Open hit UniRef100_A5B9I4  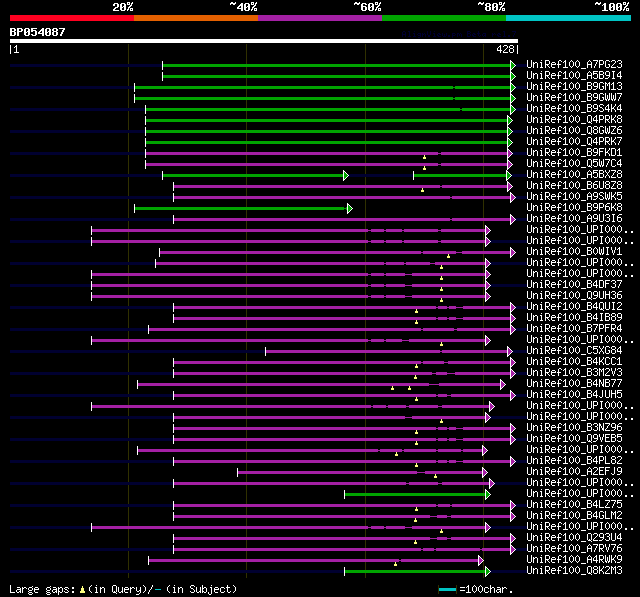[574, 75]
